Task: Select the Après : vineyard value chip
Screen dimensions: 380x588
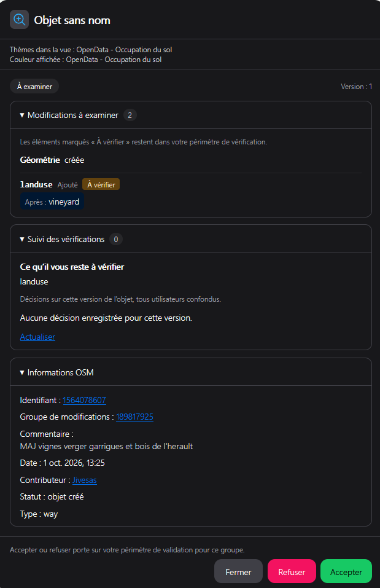Action: click(x=52, y=202)
